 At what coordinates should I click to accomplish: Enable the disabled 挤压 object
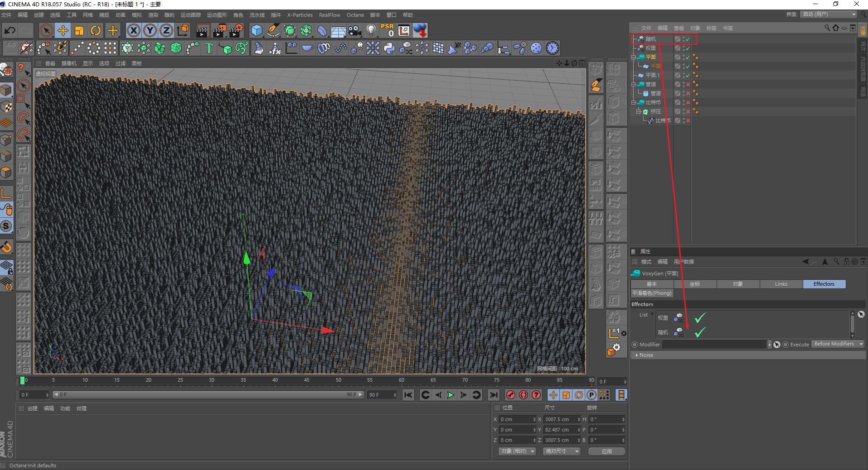[688, 112]
